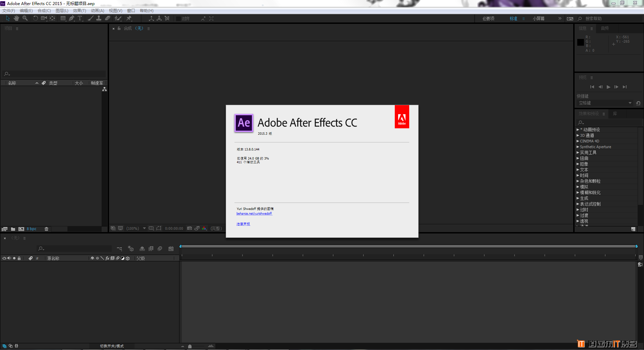Select the Rotation tool
This screenshot has height=350, width=644.
click(35, 18)
